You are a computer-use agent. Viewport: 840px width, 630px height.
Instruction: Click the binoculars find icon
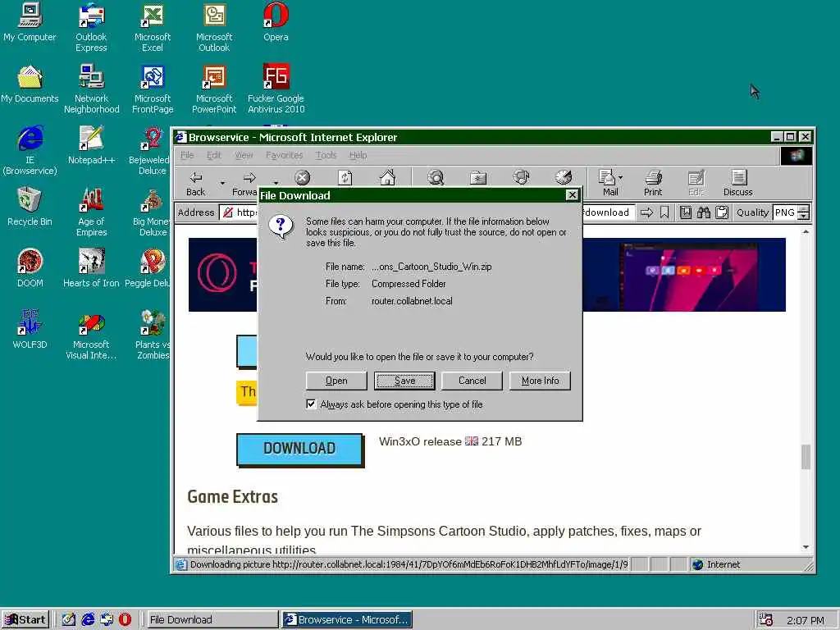click(703, 212)
